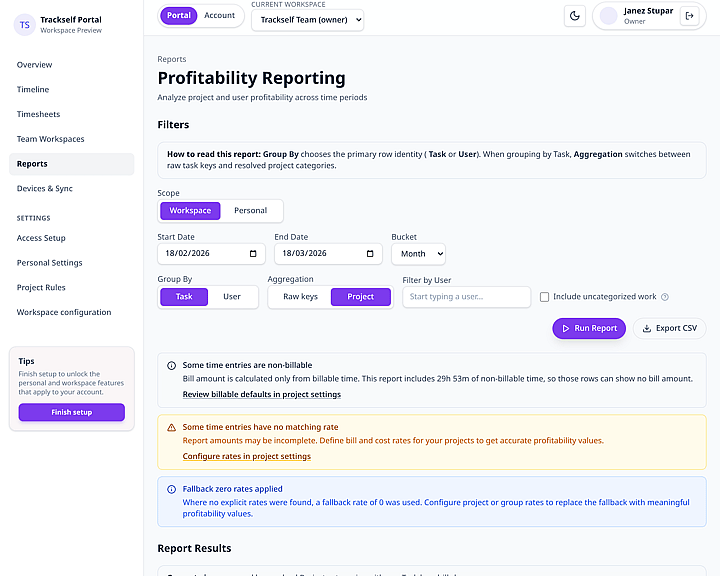Open Configure rates in project settings link
Image resolution: width=720 pixels, height=576 pixels.
pyautogui.click(x=247, y=456)
